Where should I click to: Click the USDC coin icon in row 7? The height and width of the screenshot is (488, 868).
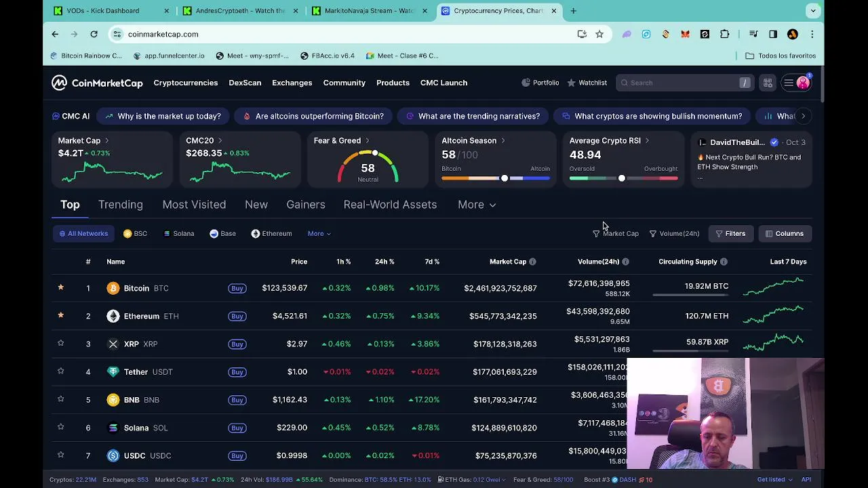tap(113, 455)
